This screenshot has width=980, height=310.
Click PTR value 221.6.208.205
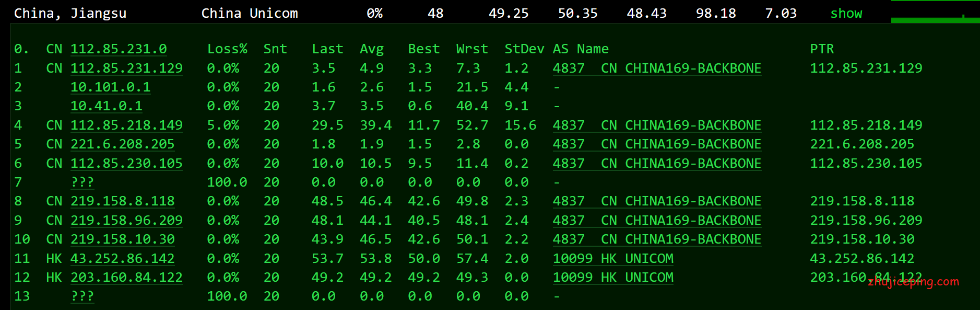862,144
